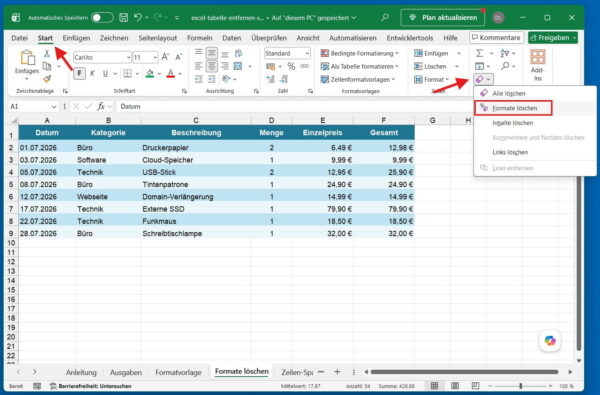Open Bedingte Formatierung dropdown

tap(360, 54)
